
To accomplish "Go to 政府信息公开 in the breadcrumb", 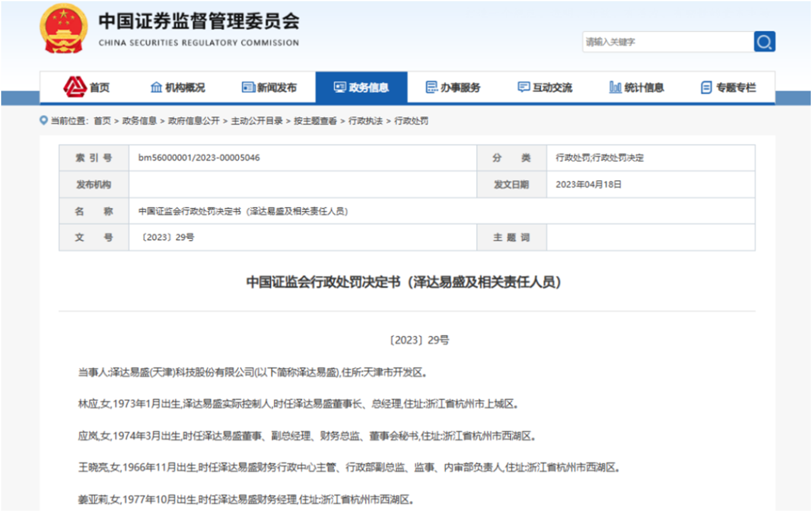I will pyautogui.click(x=194, y=121).
